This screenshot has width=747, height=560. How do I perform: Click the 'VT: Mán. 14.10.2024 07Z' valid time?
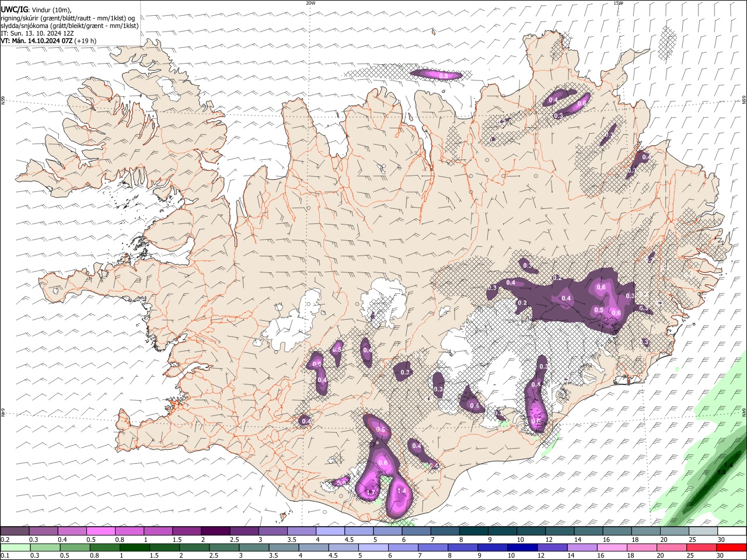click(37, 41)
